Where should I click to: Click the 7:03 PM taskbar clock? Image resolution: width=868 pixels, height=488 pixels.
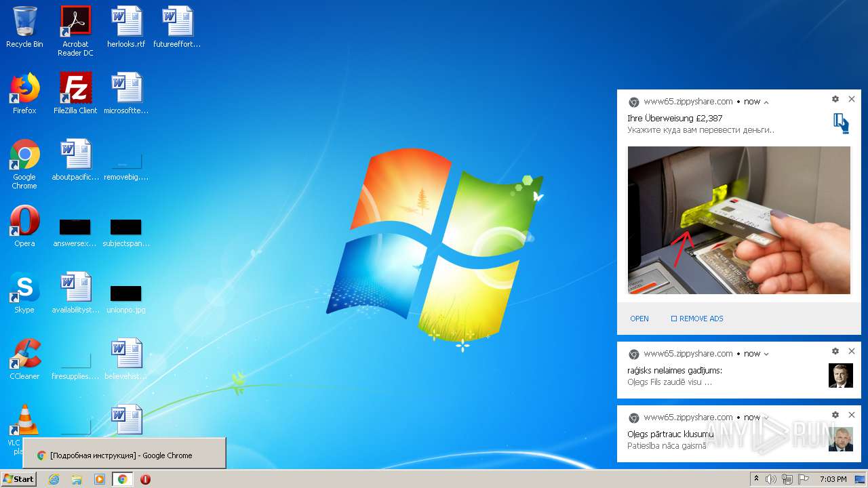click(x=833, y=479)
